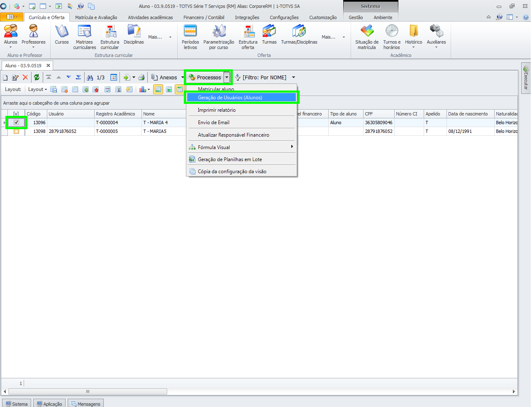
Task: Open the Atividades acadêmicas tab
Action: pyautogui.click(x=150, y=17)
